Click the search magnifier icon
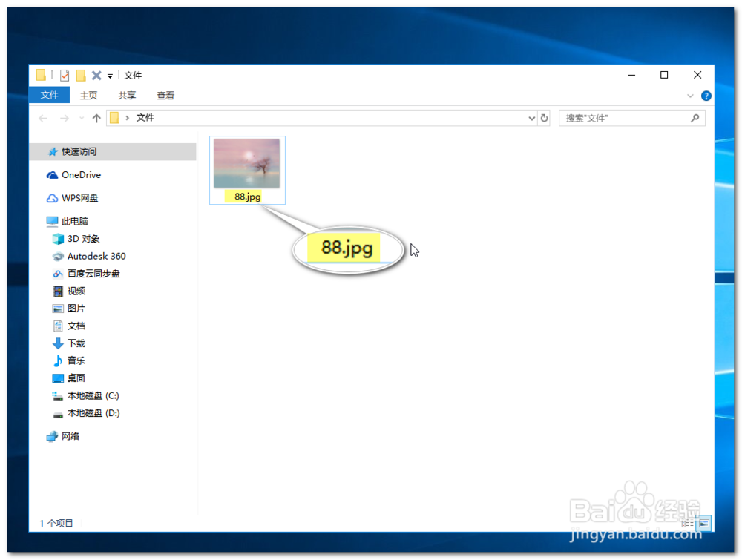Image resolution: width=742 pixels, height=560 pixels. pos(695,118)
